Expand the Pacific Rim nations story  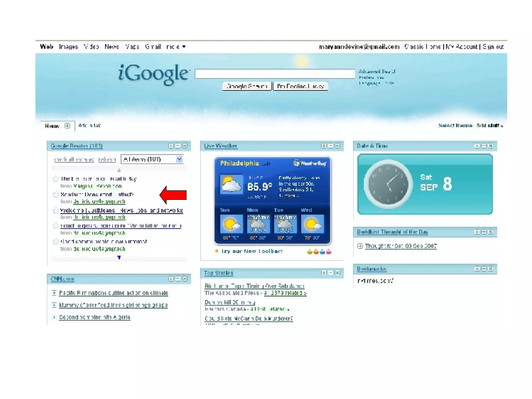pos(54,293)
